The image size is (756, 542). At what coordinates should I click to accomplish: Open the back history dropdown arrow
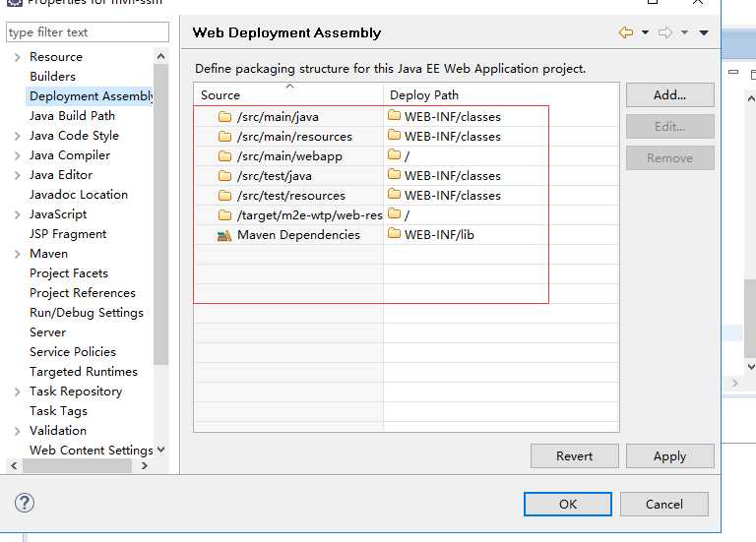[645, 32]
